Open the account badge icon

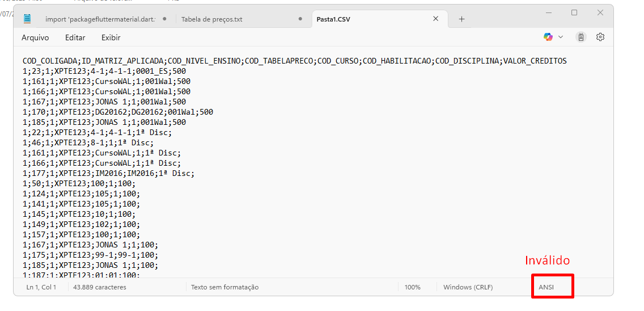coord(581,37)
